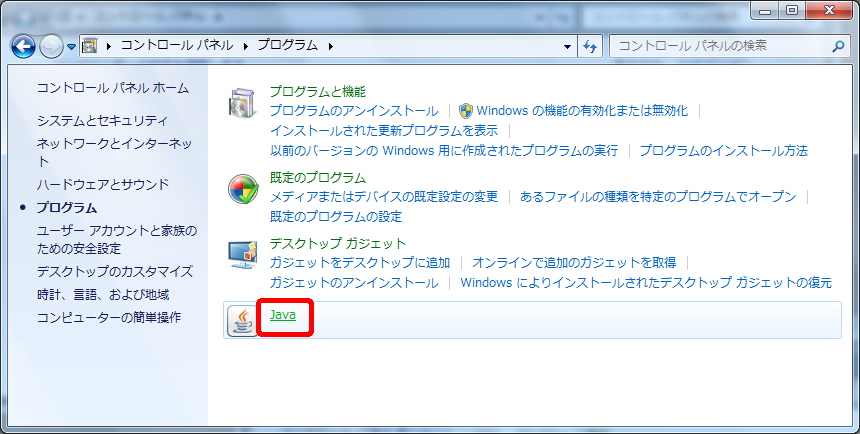Open 時計、言語、および地域 in sidebar
The width and height of the screenshot is (860, 434).
tap(103, 295)
